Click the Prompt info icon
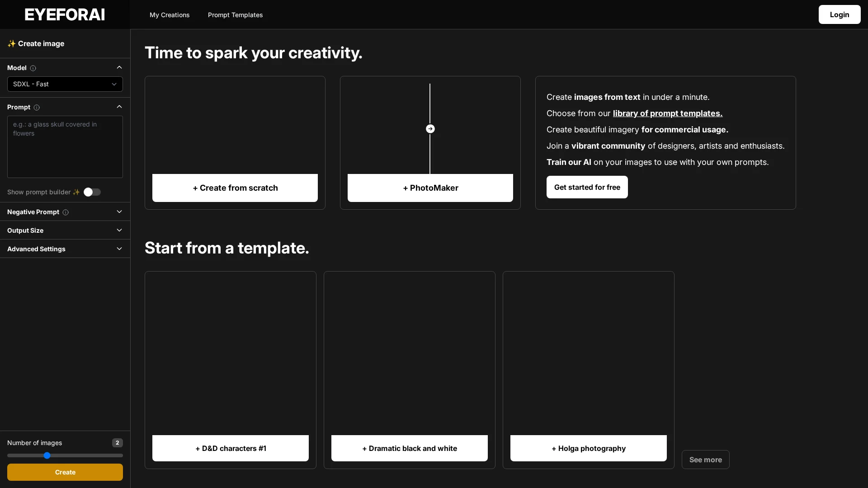 37,108
